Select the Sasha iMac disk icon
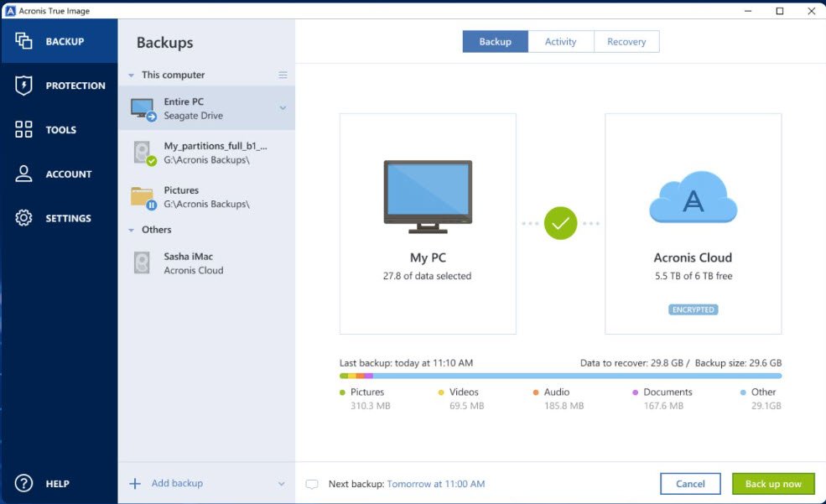Screen dimensions: 826x504 tap(142, 262)
